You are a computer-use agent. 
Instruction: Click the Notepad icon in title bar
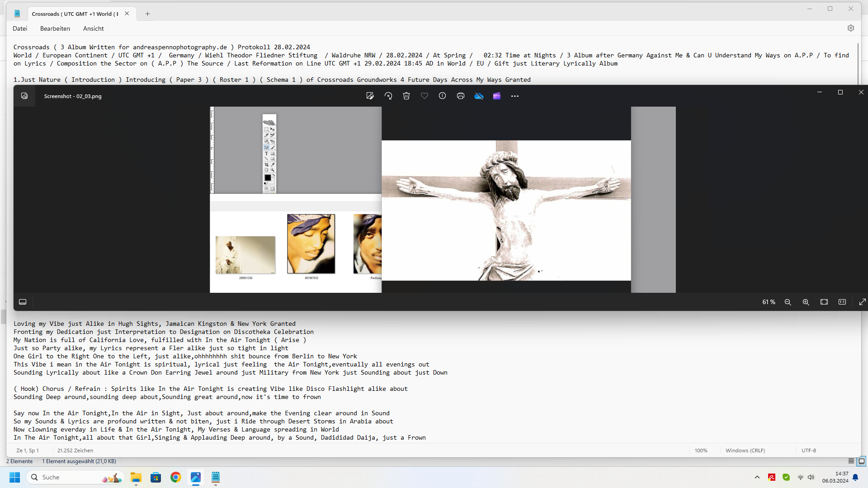(17, 14)
